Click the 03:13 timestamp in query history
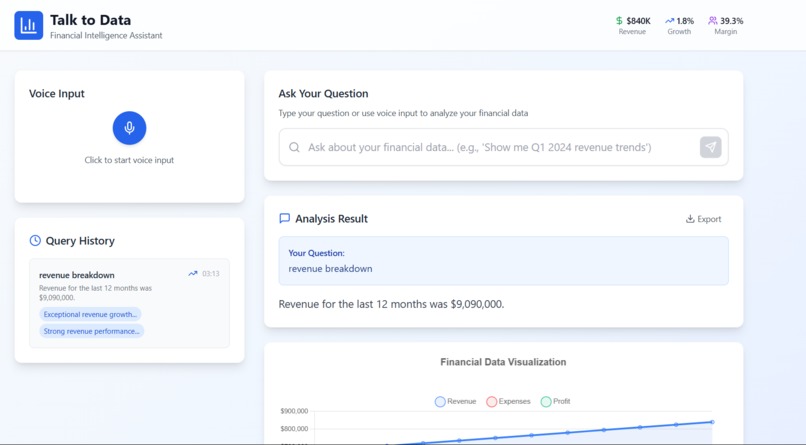Image resolution: width=806 pixels, height=445 pixels. (211, 273)
